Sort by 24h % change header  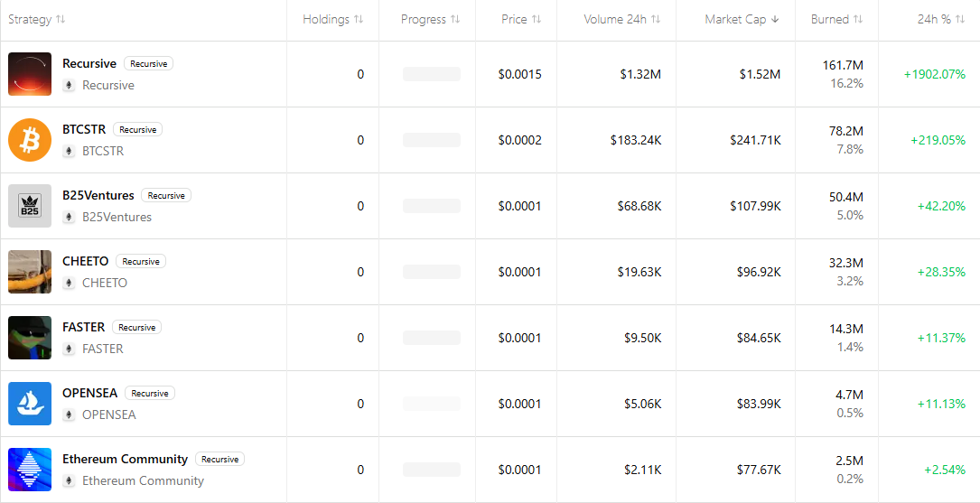[x=935, y=19]
